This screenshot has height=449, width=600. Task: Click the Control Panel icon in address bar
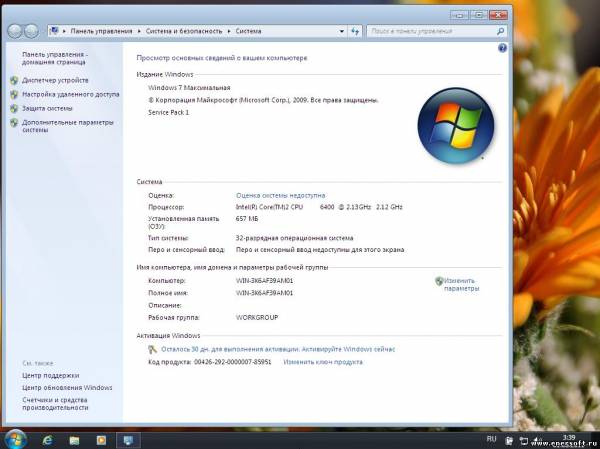point(54,31)
